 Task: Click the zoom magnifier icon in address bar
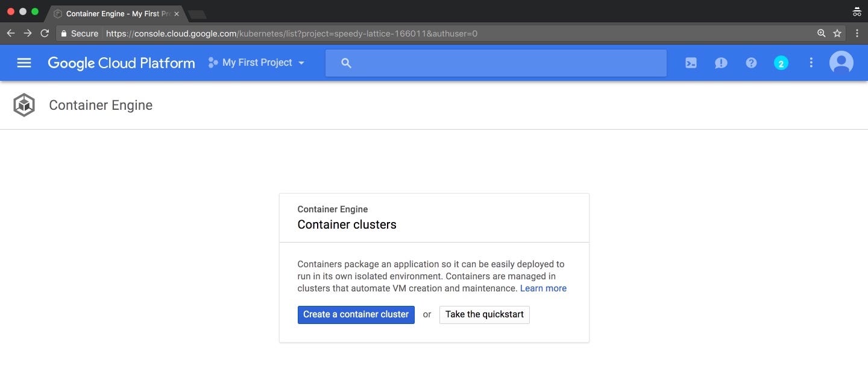click(821, 34)
